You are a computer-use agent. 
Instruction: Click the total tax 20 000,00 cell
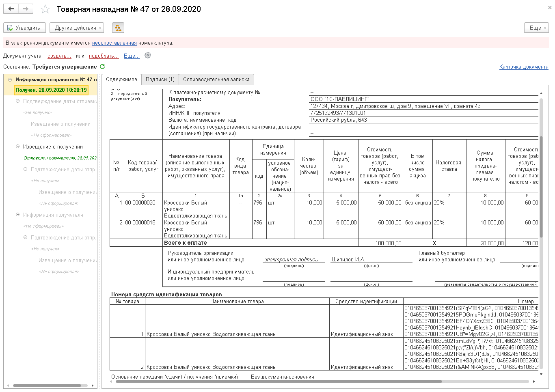click(x=486, y=243)
